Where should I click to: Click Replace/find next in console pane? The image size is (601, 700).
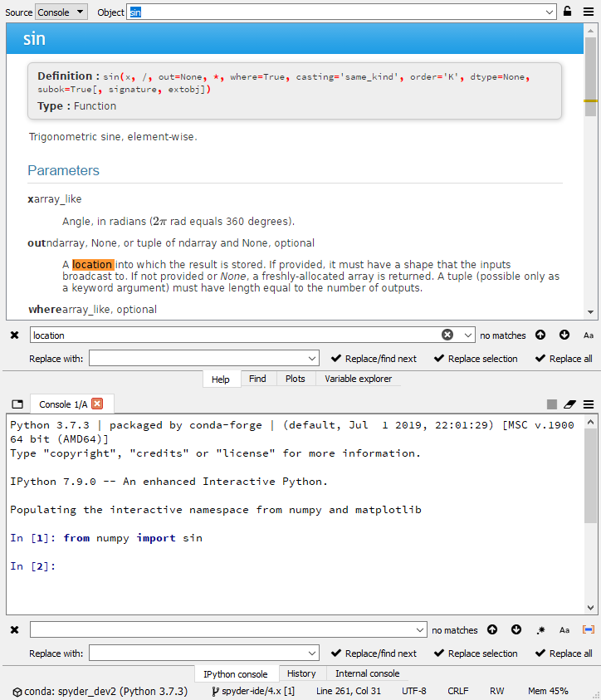click(374, 653)
